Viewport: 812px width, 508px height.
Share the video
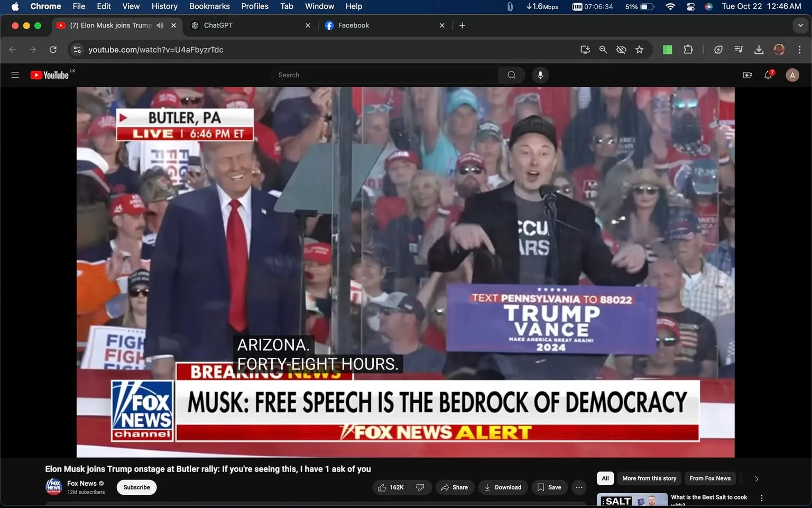tap(455, 487)
